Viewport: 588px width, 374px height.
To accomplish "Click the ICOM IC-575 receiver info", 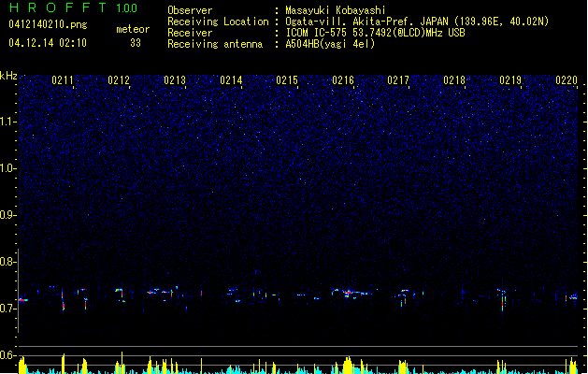I will (375, 33).
